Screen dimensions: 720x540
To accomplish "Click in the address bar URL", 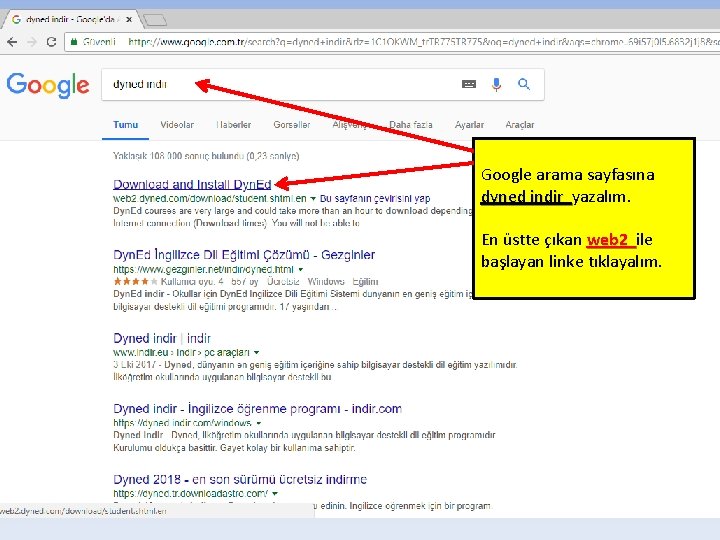I will [422, 42].
